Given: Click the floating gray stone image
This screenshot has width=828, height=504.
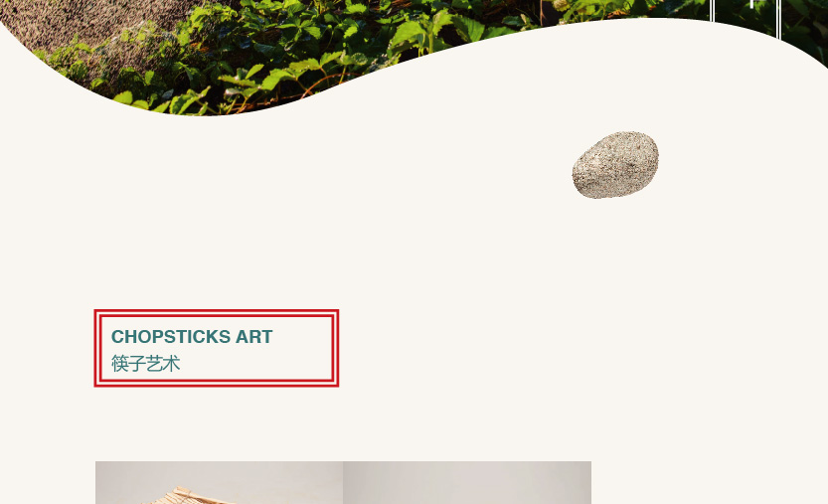Looking at the screenshot, I should coord(615,165).
